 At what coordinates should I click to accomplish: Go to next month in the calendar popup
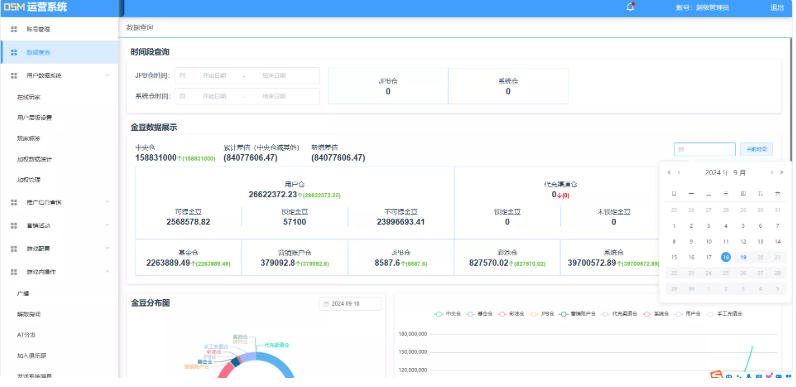pyautogui.click(x=772, y=173)
